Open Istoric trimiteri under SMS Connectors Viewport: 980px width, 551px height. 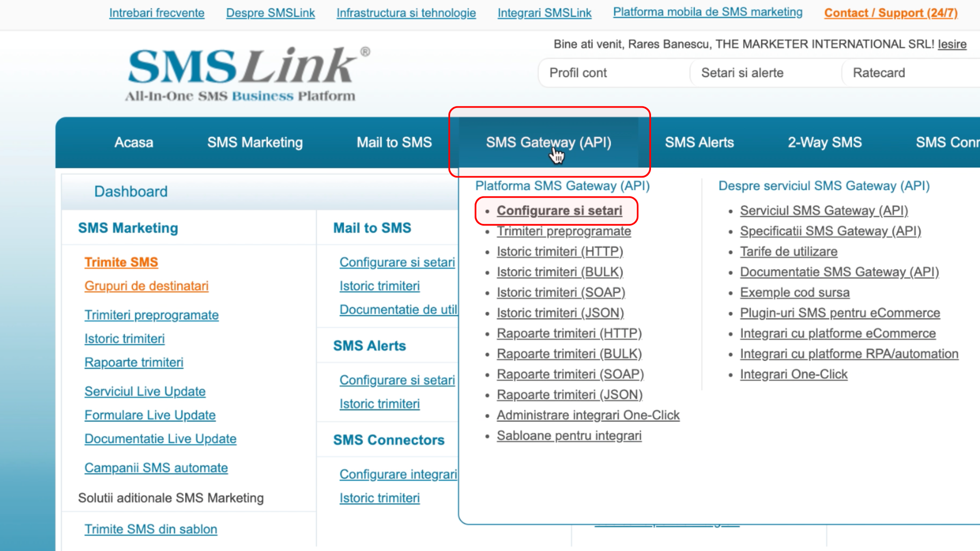coord(380,498)
